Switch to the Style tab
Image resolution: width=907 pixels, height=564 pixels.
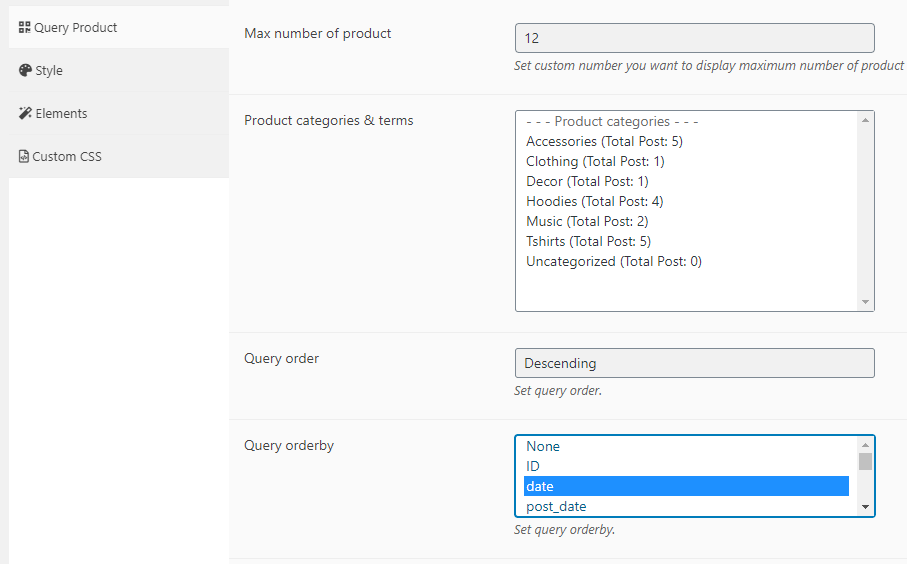point(119,71)
